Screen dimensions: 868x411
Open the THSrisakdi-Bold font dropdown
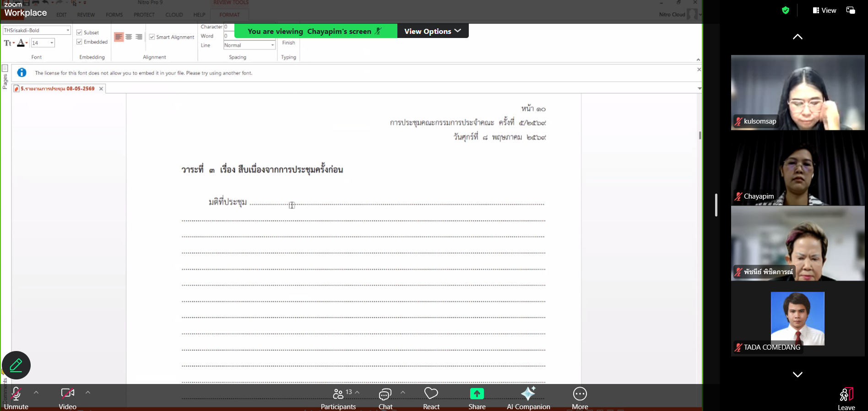[37, 30]
